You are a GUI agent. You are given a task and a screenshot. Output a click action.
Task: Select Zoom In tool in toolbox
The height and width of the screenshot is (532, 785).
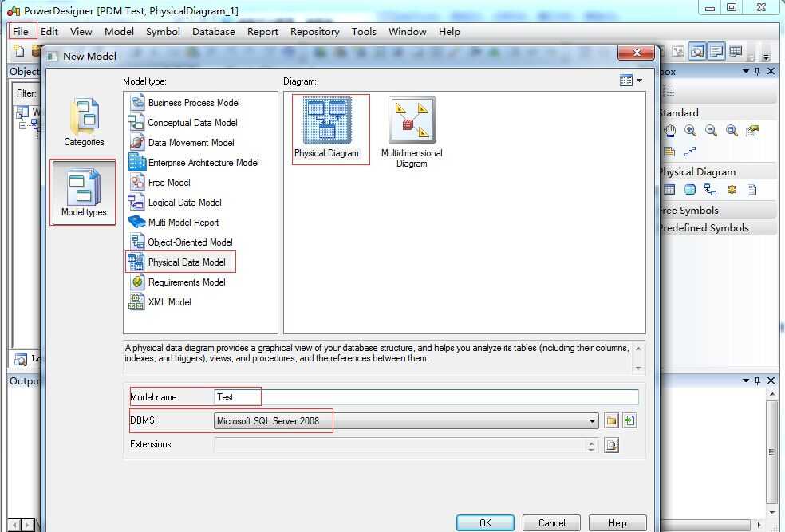pyautogui.click(x=690, y=131)
